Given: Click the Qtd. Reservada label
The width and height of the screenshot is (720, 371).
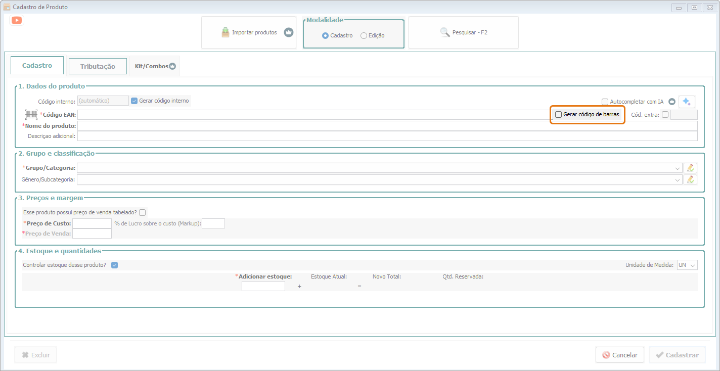Looking at the screenshot, I should tap(462, 277).
